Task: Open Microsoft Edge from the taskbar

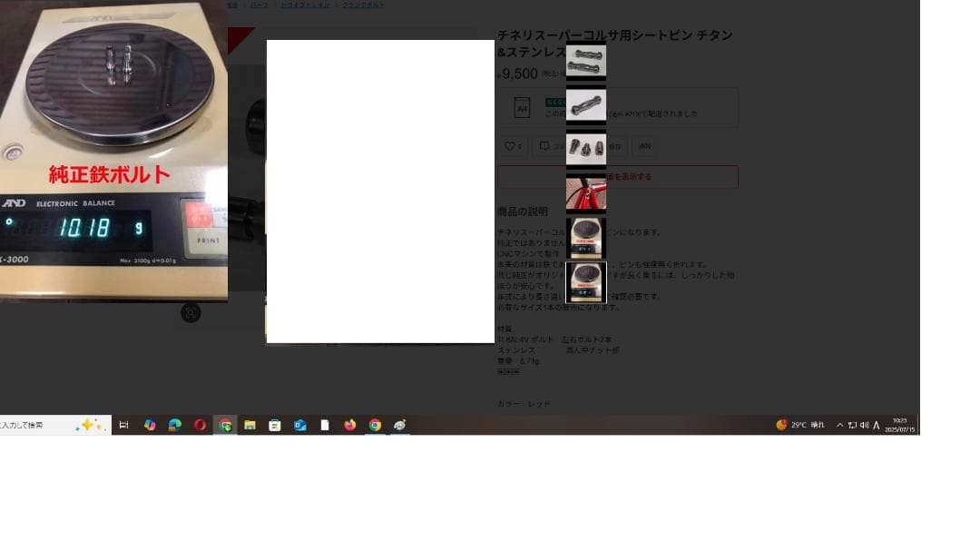Action: click(174, 424)
